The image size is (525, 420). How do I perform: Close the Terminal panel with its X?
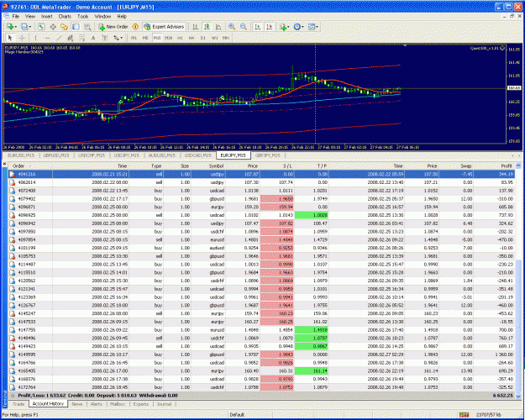[x=5, y=164]
